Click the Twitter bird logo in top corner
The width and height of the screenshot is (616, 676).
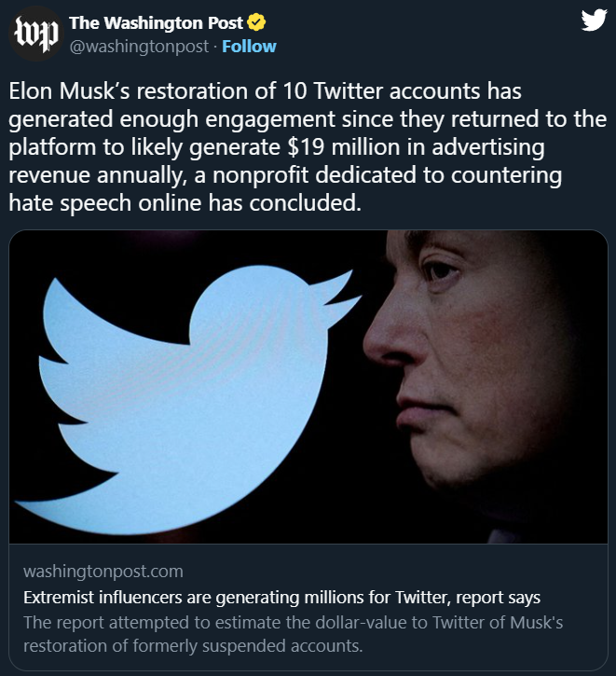tap(593, 21)
